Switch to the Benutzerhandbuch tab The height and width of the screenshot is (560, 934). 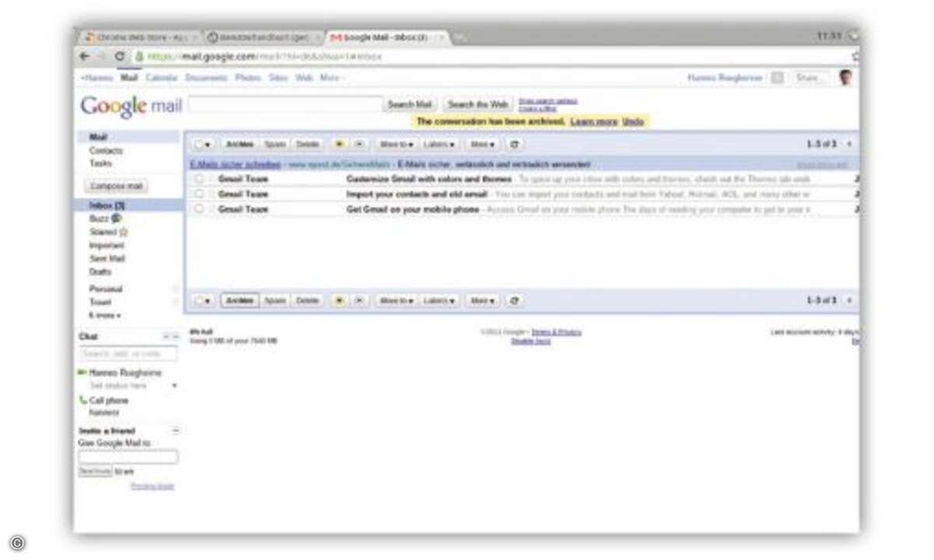264,37
